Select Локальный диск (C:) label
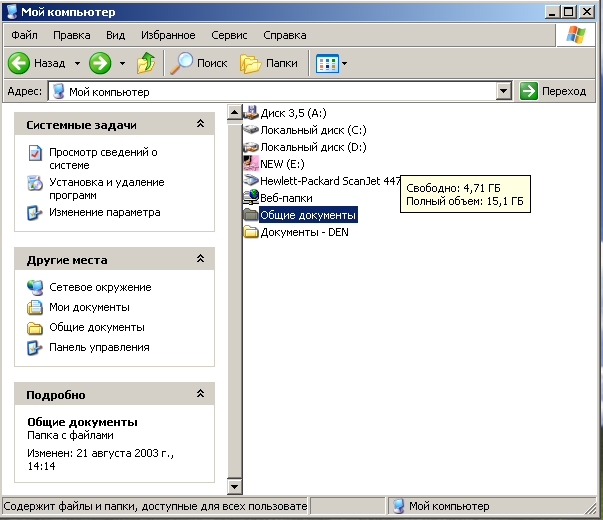This screenshot has height=520, width=603. click(313, 130)
